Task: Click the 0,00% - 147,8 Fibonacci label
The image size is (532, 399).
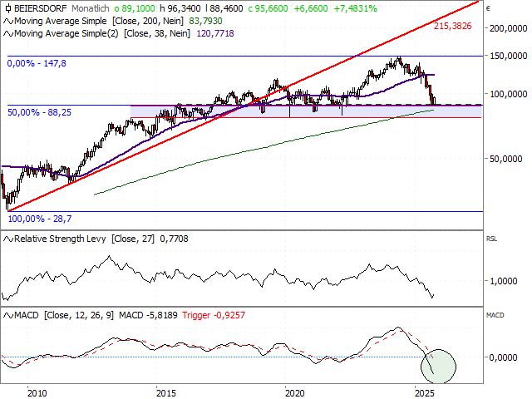Action: click(x=37, y=63)
